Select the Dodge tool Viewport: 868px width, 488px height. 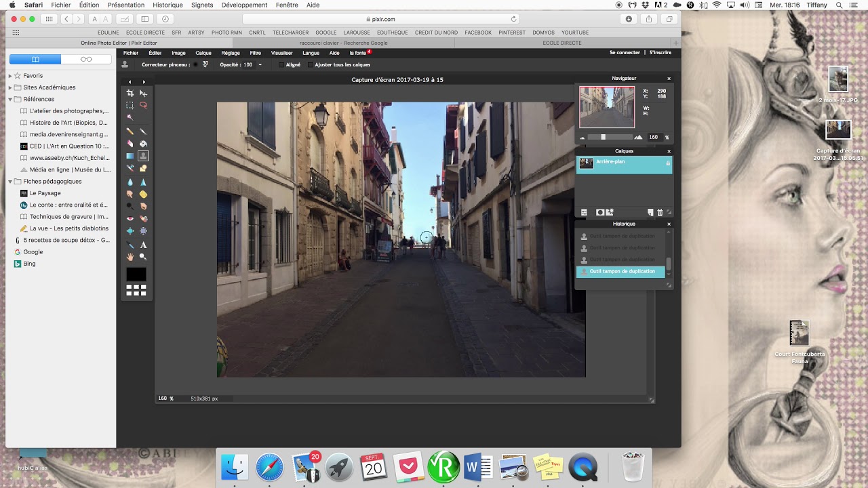130,206
